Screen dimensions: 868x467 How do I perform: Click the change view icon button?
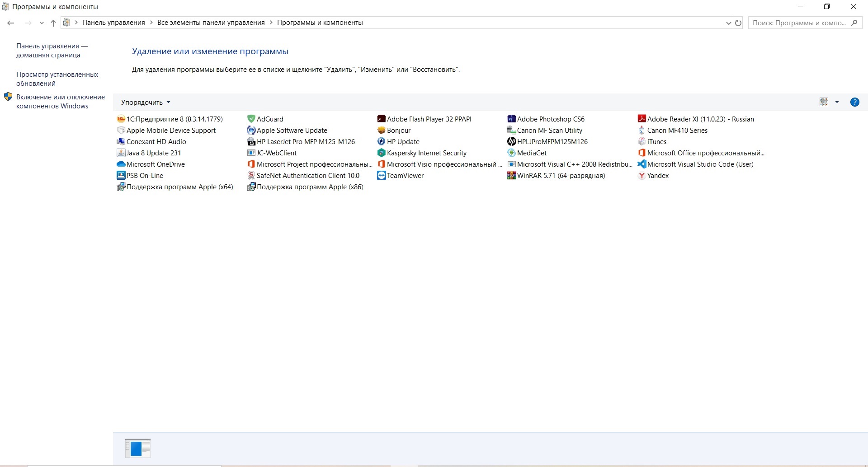pos(824,102)
